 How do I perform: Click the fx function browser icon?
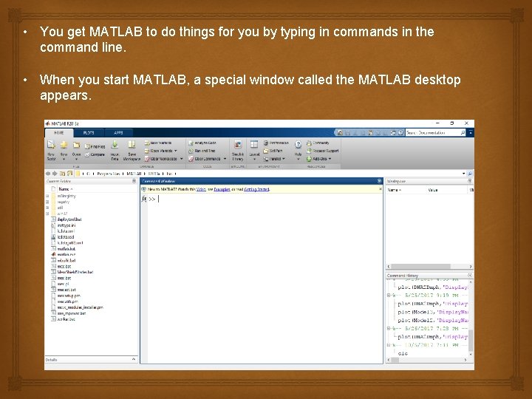pyautogui.click(x=144, y=199)
